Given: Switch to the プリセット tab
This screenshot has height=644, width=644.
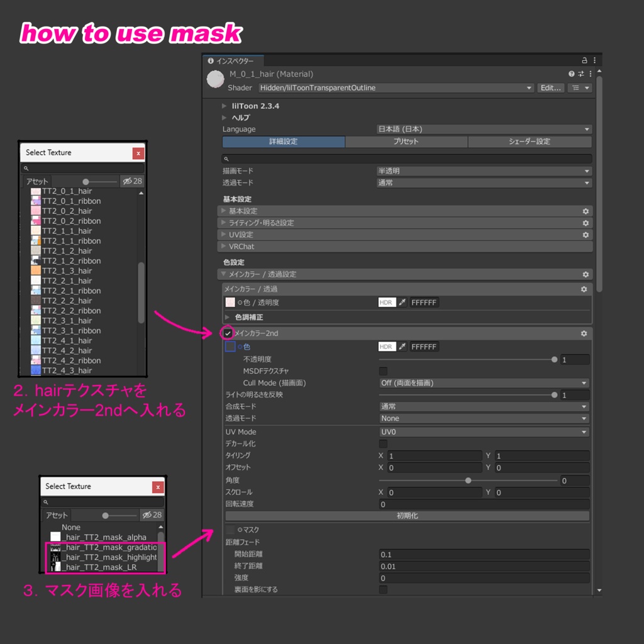Looking at the screenshot, I should (406, 142).
